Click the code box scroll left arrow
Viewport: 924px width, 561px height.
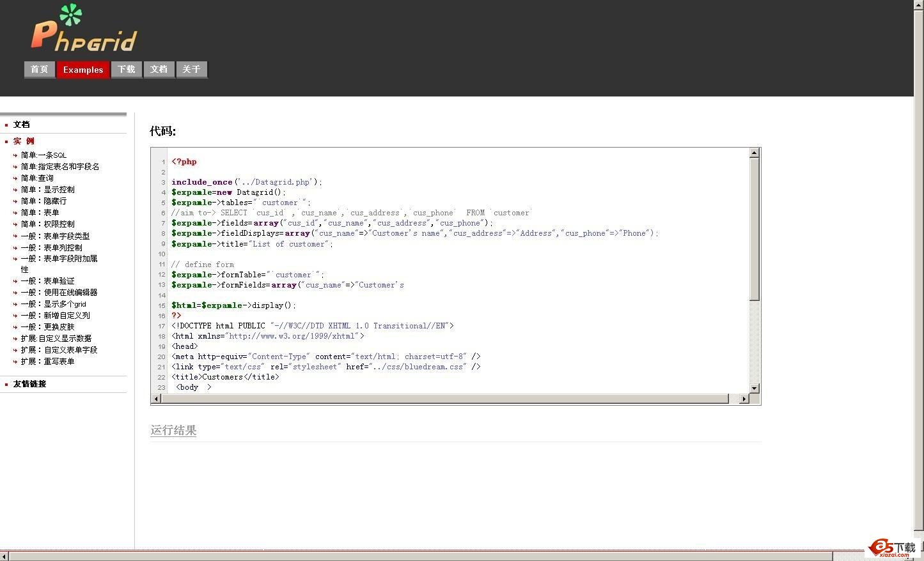(155, 399)
